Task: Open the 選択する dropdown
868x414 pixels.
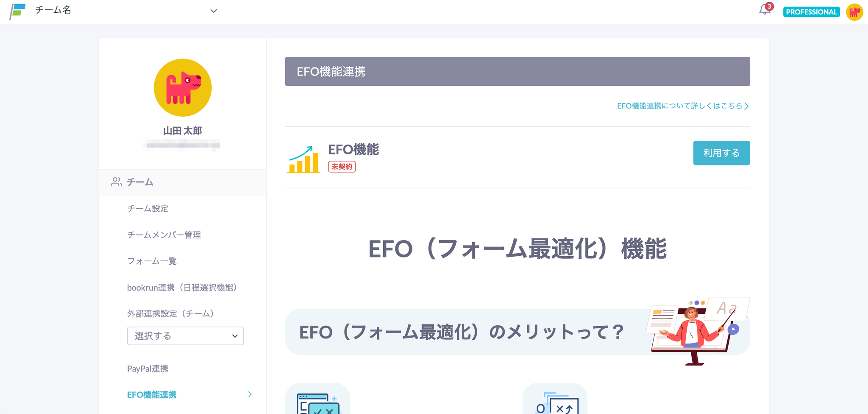Action: [185, 336]
